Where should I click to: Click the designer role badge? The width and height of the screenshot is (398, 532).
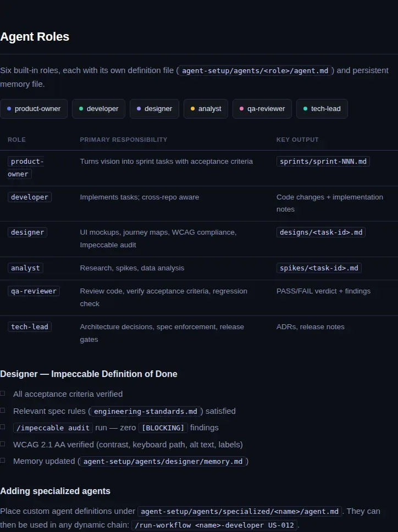coord(154,109)
